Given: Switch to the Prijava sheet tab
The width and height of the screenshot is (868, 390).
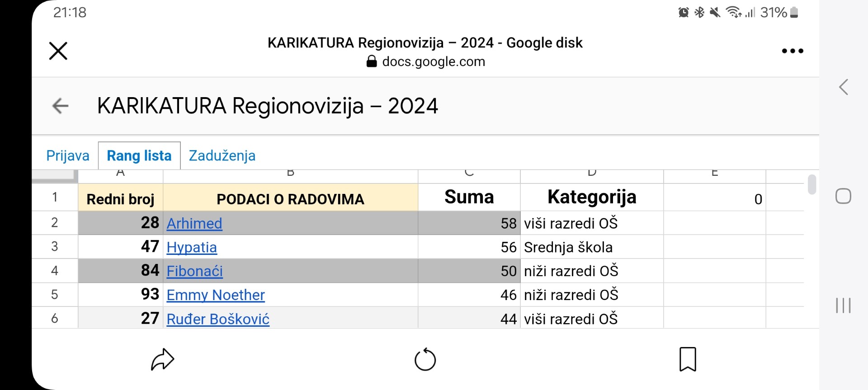Looking at the screenshot, I should click(x=68, y=155).
